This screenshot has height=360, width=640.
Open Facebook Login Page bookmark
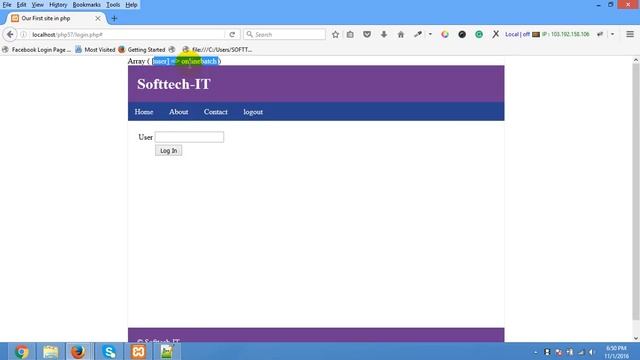(36, 49)
